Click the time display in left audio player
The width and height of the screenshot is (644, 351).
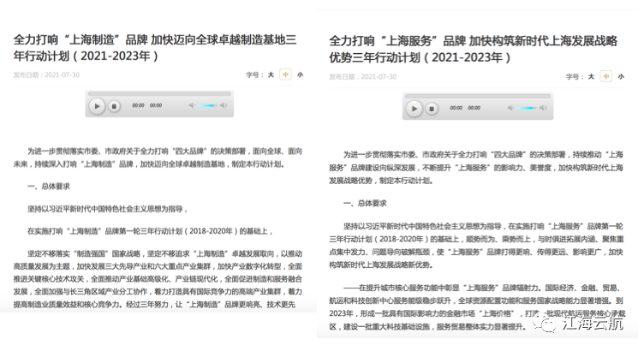tap(147, 105)
